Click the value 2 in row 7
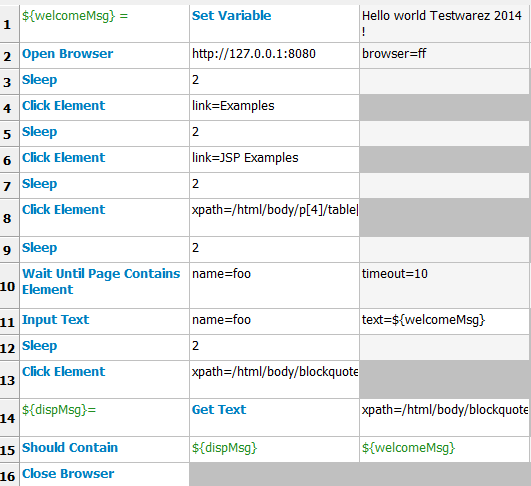Screen dimensions: 531x486 pos(274,186)
